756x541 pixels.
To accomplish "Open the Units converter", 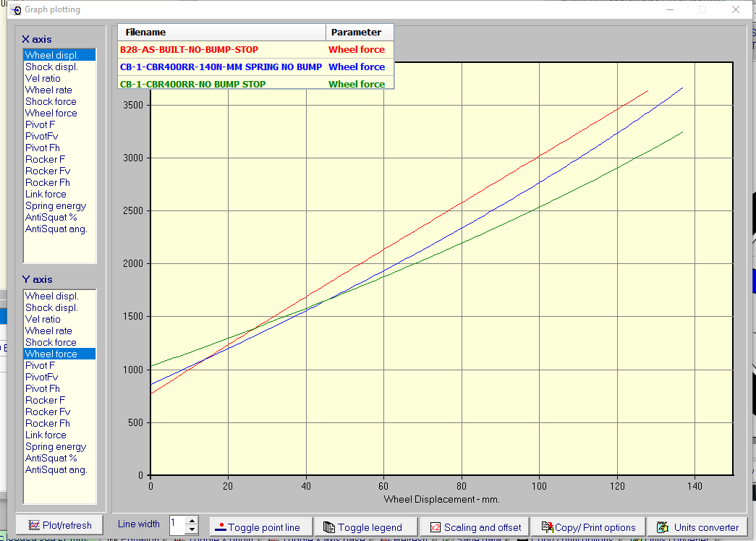I will pyautogui.click(x=697, y=527).
